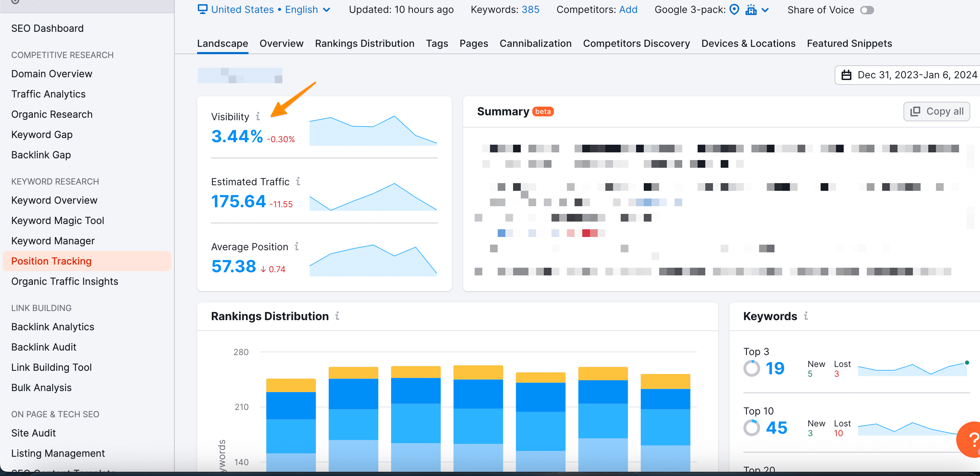Image resolution: width=980 pixels, height=476 pixels.
Task: Switch to the Overview tab
Action: [281, 43]
